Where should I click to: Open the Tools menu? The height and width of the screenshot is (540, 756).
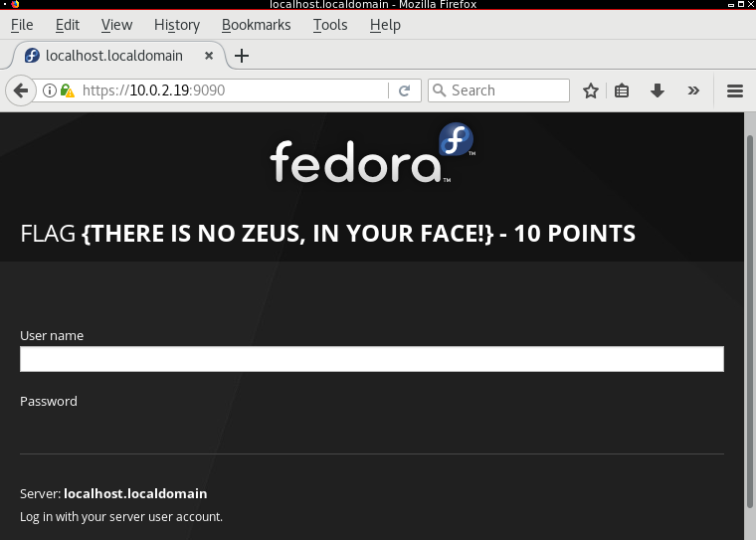click(x=330, y=25)
